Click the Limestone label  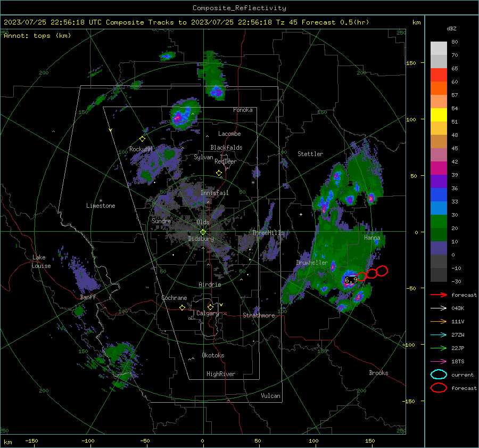(x=101, y=206)
